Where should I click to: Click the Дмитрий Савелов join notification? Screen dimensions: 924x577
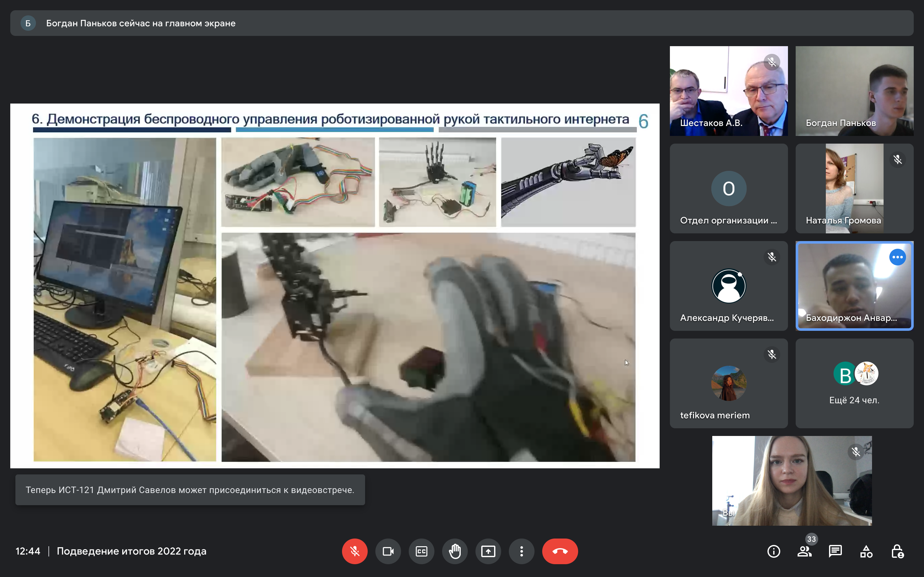(x=190, y=489)
